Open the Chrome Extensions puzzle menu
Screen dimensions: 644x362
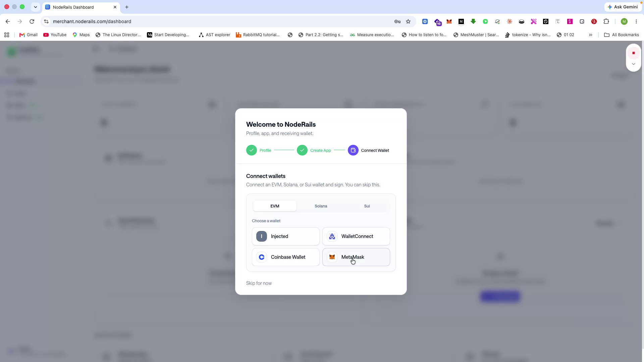click(x=606, y=21)
